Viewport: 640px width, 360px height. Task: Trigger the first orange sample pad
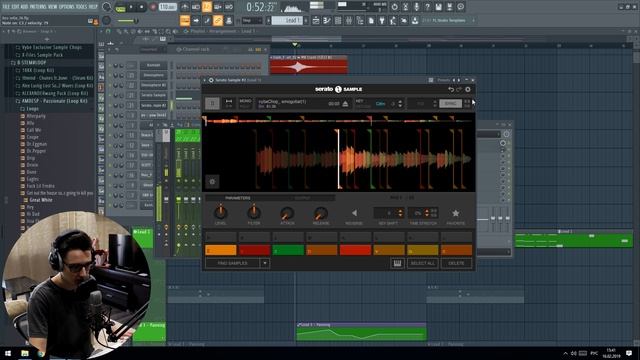point(220,250)
